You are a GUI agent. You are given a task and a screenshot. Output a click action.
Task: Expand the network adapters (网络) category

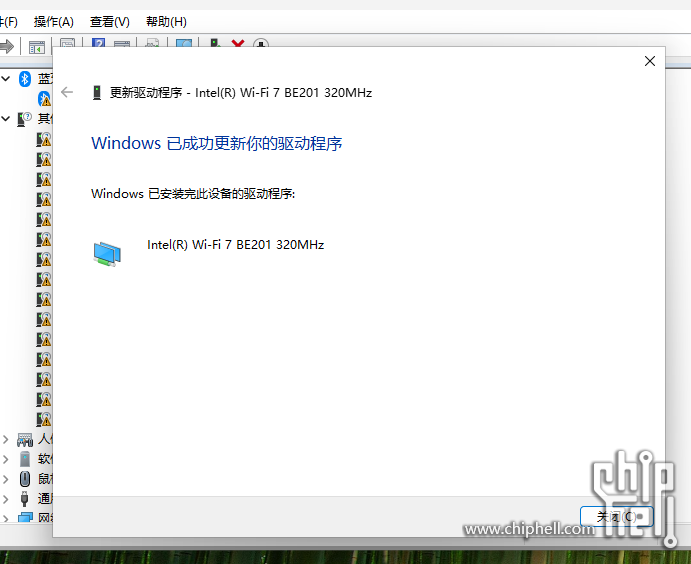tap(6, 518)
